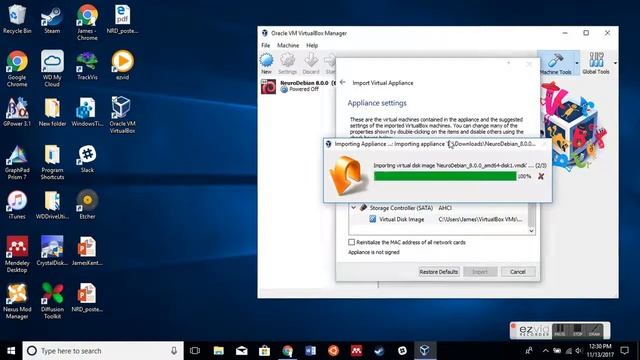Open Etcher desktop shortcut
The width and height of the screenshot is (640, 360).
coord(87,205)
